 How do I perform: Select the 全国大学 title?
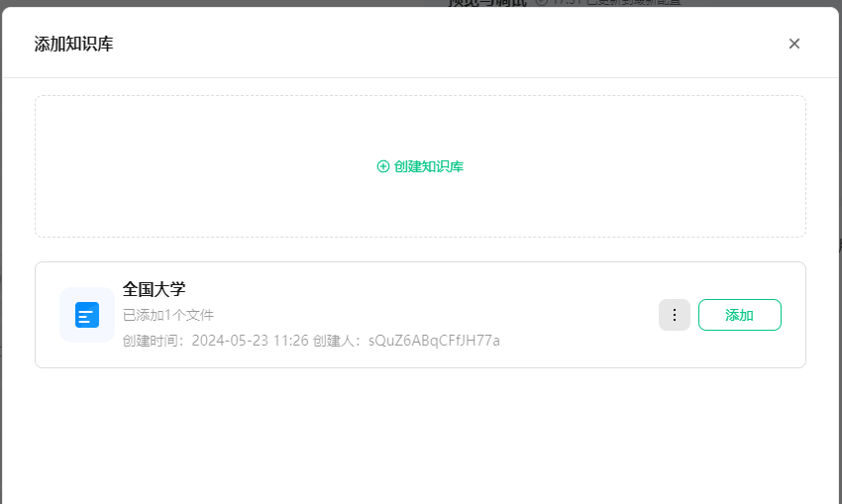point(155,289)
